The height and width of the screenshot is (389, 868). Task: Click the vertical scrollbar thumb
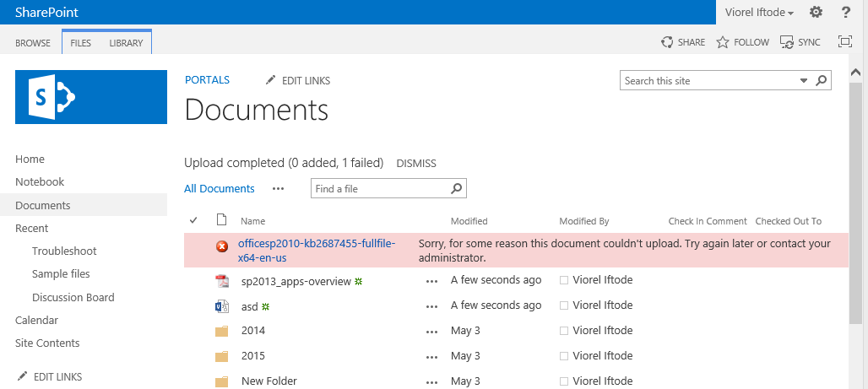pyautogui.click(x=855, y=202)
